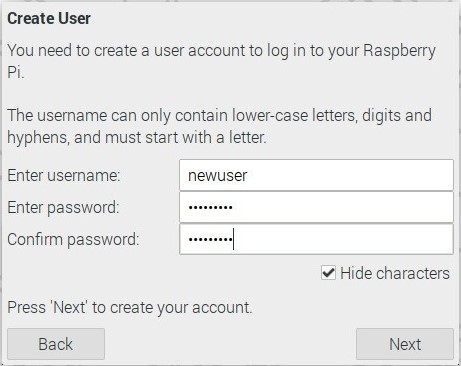Click the Next button to create account
This screenshot has width=461, height=366.
[405, 344]
